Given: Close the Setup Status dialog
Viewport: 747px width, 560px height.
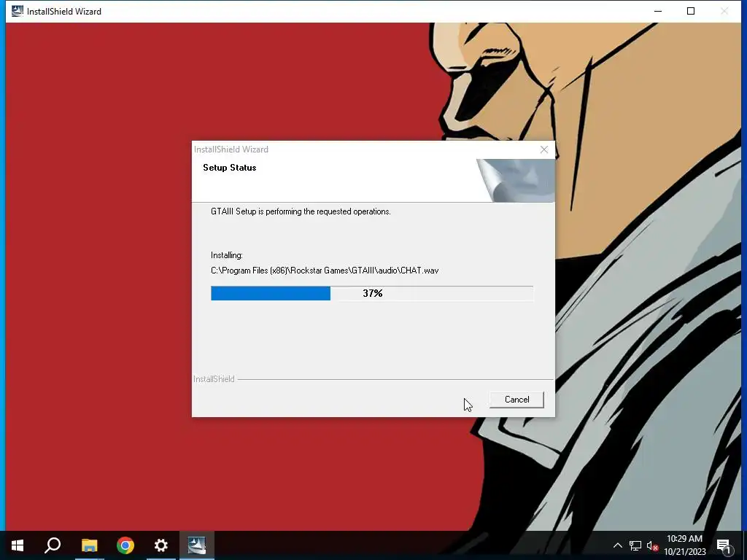Looking at the screenshot, I should pyautogui.click(x=544, y=149).
